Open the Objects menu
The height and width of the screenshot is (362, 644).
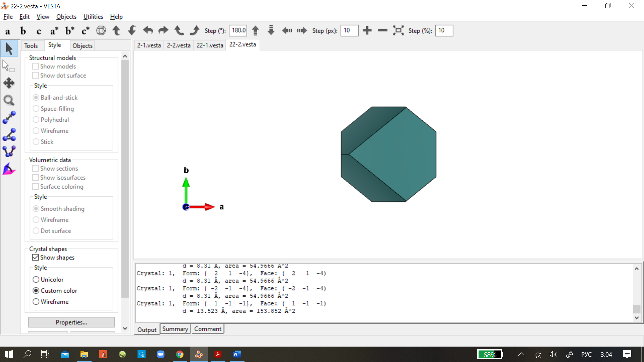click(x=66, y=17)
